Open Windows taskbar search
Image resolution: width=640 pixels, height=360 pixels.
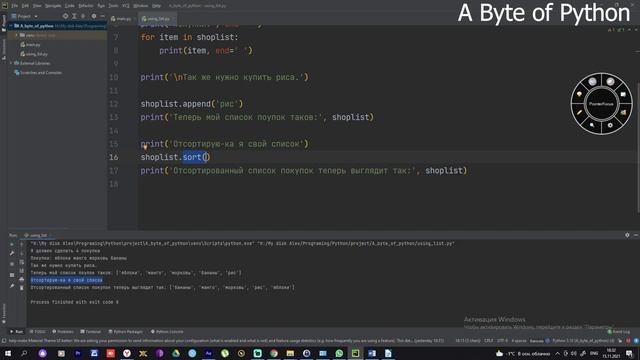point(24,353)
